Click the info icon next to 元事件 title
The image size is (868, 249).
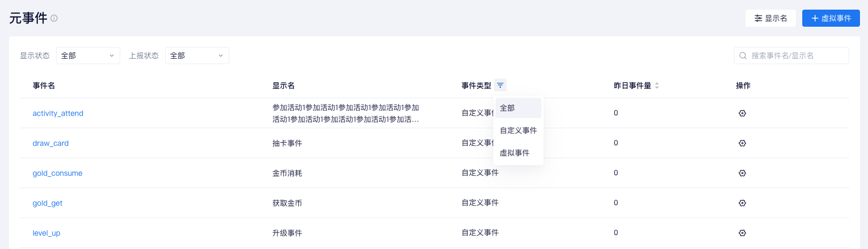tap(54, 18)
